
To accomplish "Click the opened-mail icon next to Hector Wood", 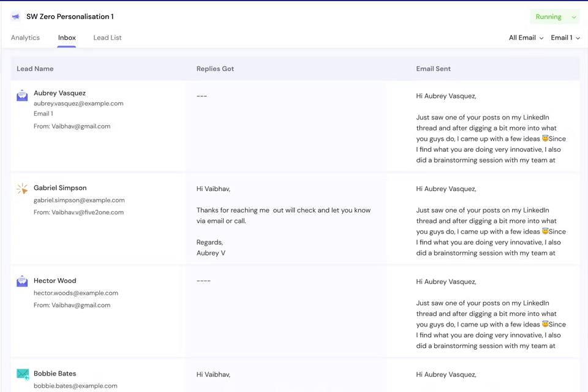I will [x=22, y=281].
